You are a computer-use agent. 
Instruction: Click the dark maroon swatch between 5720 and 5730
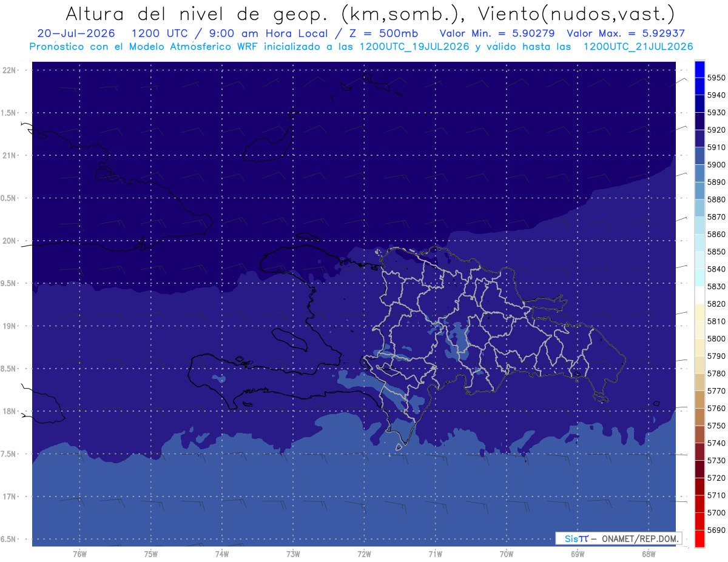coord(699,469)
